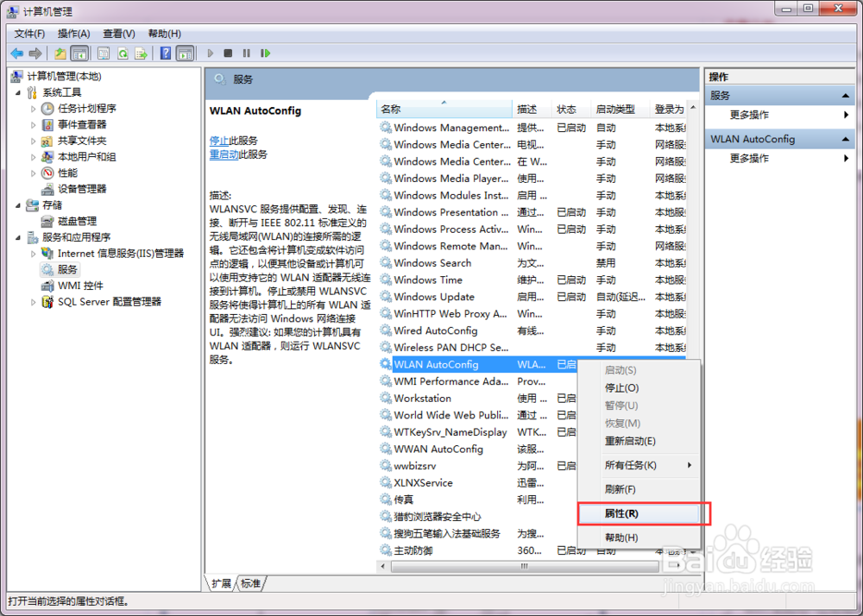Click the Start Service play icon
863x616 pixels.
click(x=211, y=53)
